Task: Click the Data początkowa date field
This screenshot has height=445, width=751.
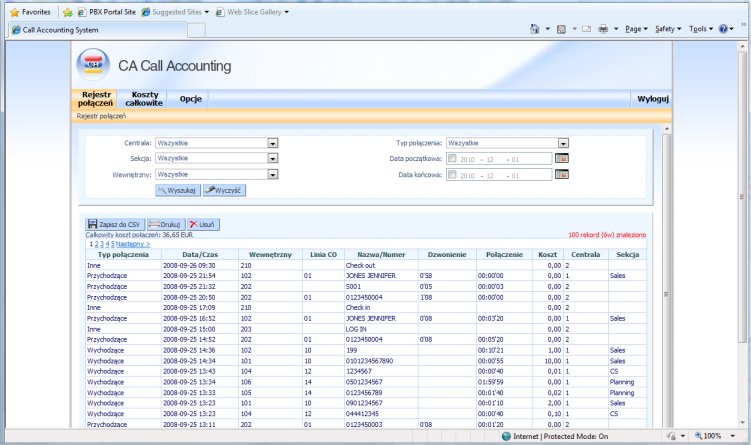Action: [x=499, y=159]
